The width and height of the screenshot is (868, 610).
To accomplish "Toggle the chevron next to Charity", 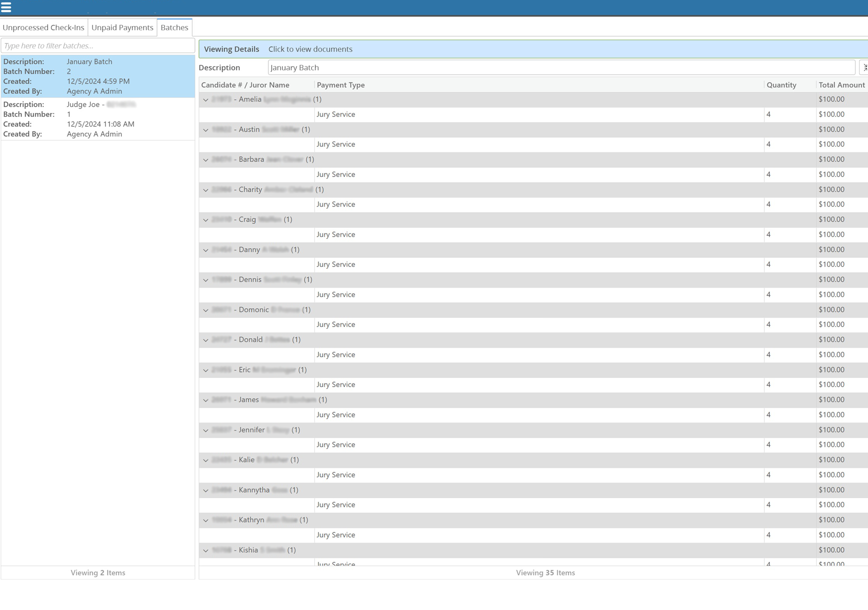I will [206, 190].
